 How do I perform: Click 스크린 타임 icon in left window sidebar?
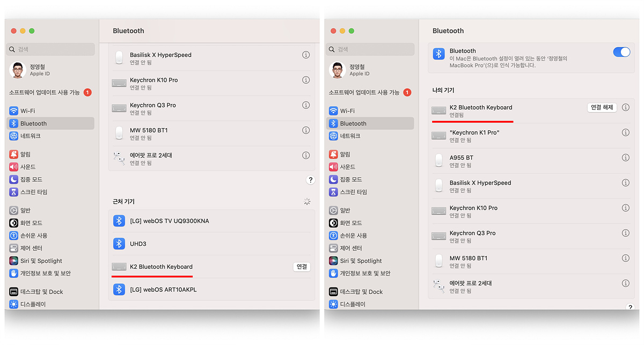pyautogui.click(x=14, y=192)
